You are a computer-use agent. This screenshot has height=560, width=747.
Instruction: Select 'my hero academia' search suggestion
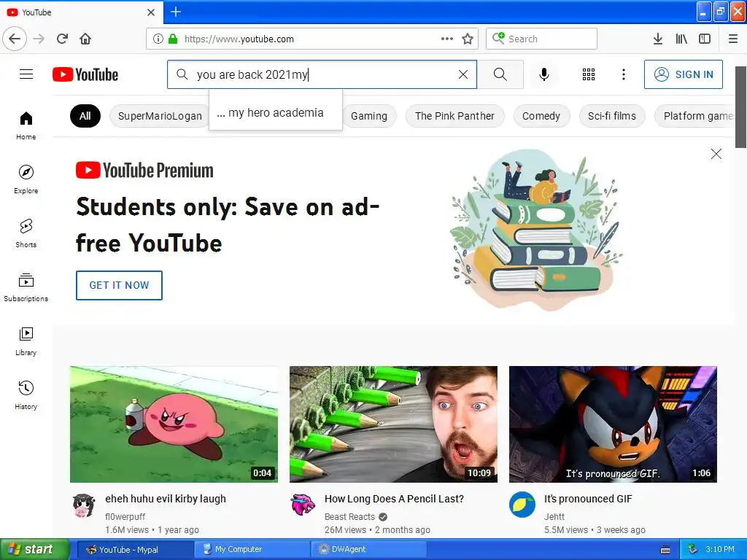(275, 113)
